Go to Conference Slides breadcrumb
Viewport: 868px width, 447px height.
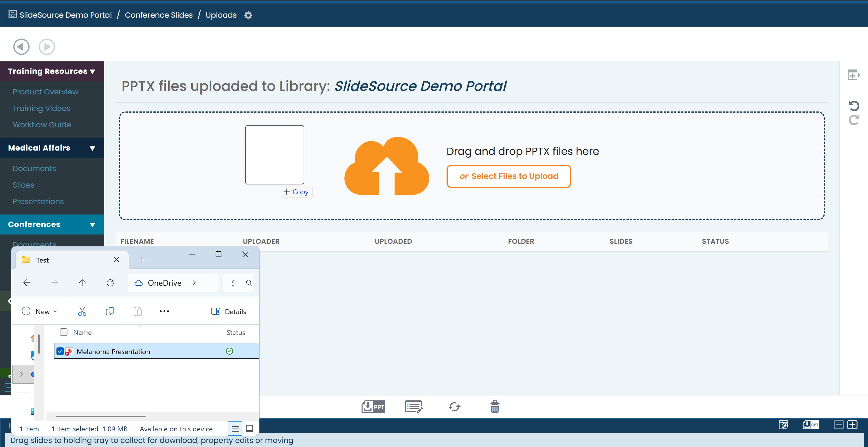click(x=158, y=15)
